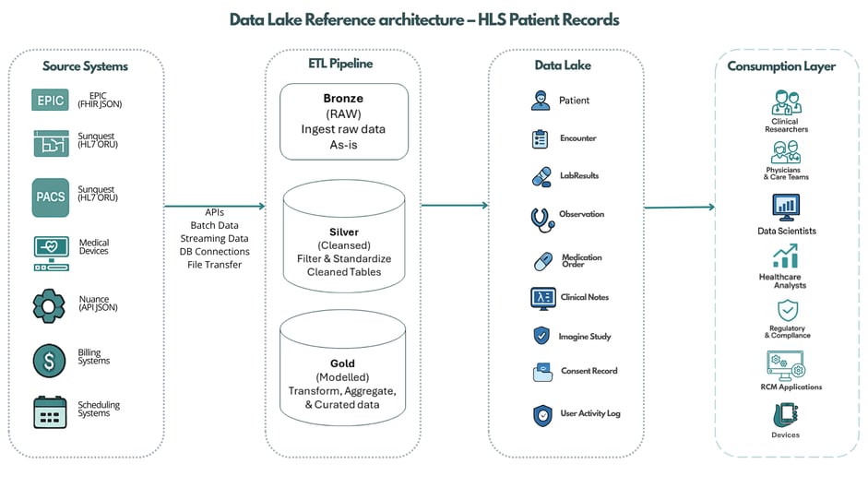This screenshot has width=868, height=488.
Task: Click the 'Data Scientists' label
Action: [787, 231]
